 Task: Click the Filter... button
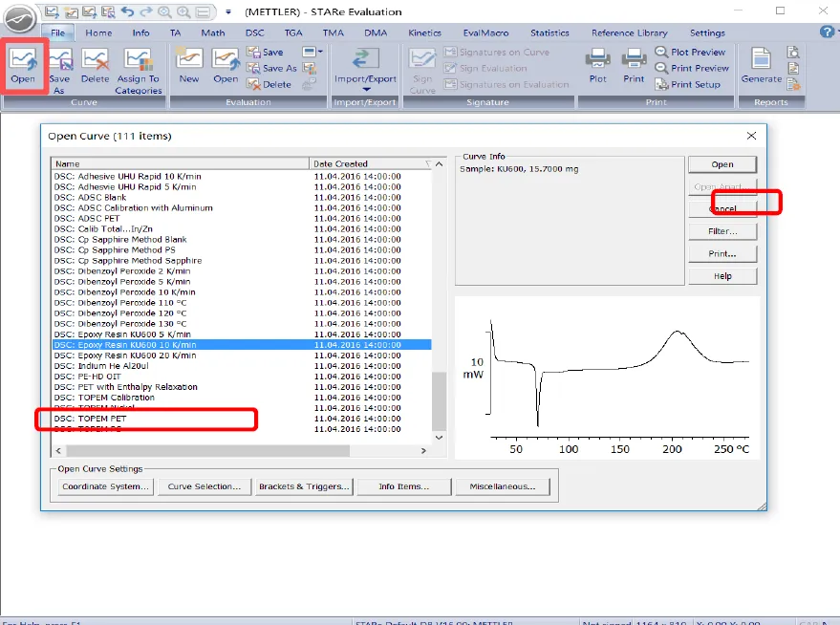pyautogui.click(x=722, y=231)
